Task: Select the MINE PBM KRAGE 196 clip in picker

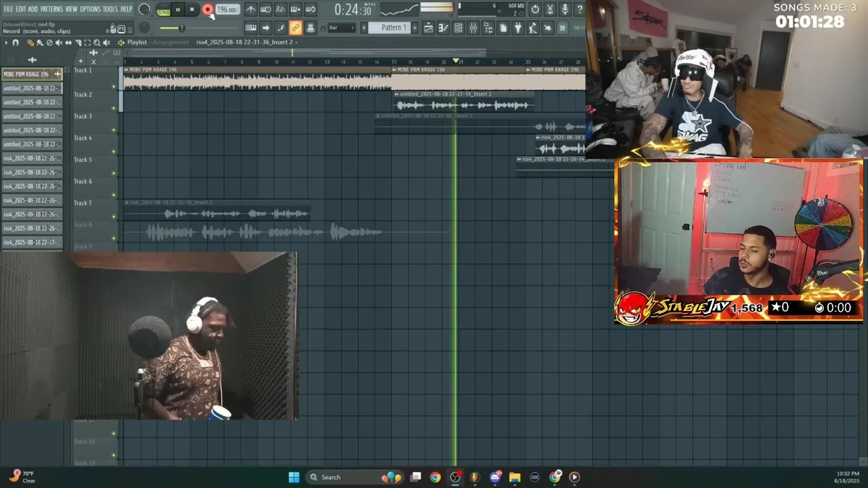Action: click(32, 74)
